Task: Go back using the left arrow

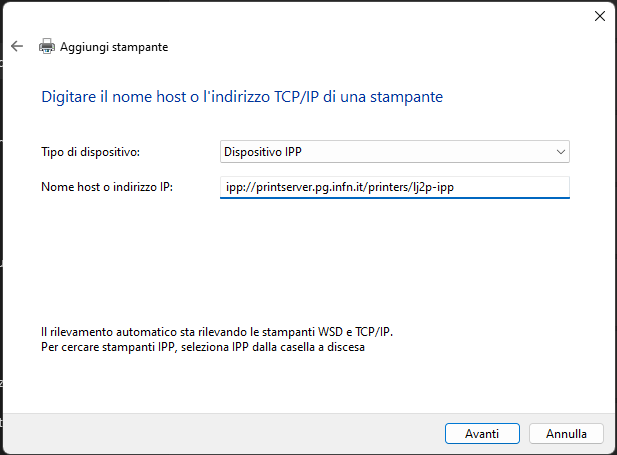Action: [x=17, y=46]
